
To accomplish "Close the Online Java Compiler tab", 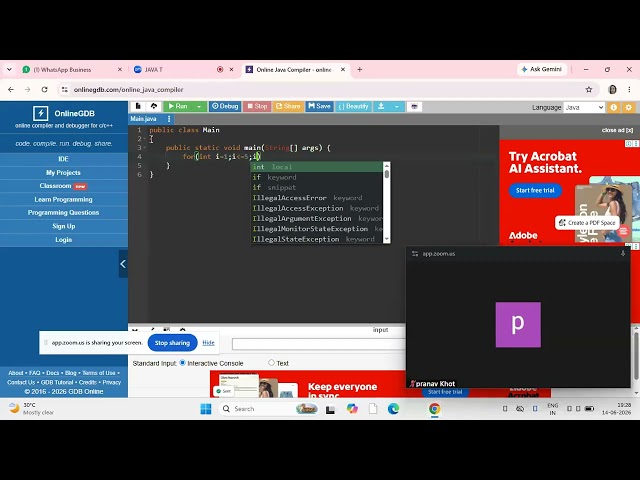I will tap(343, 70).
